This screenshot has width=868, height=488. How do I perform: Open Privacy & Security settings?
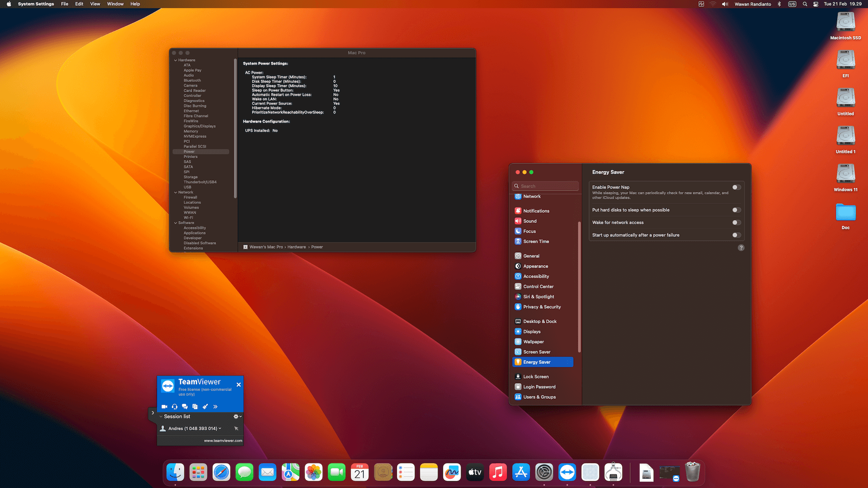(542, 307)
